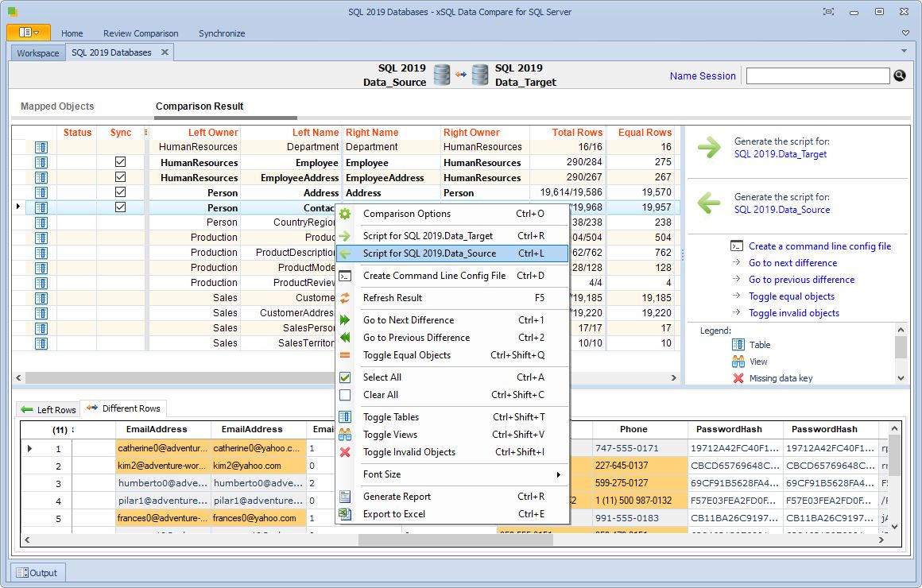Click the focus mode icon in title bar

pos(828,12)
